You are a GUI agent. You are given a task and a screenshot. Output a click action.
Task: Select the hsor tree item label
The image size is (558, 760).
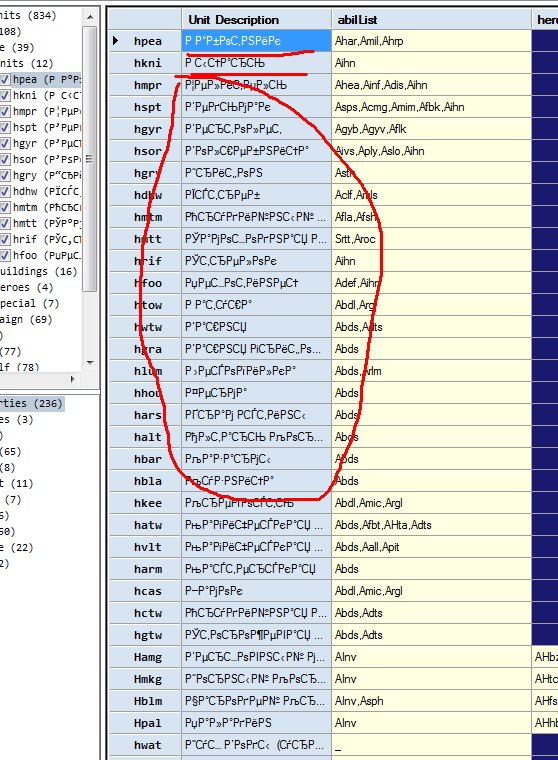(x=47, y=159)
